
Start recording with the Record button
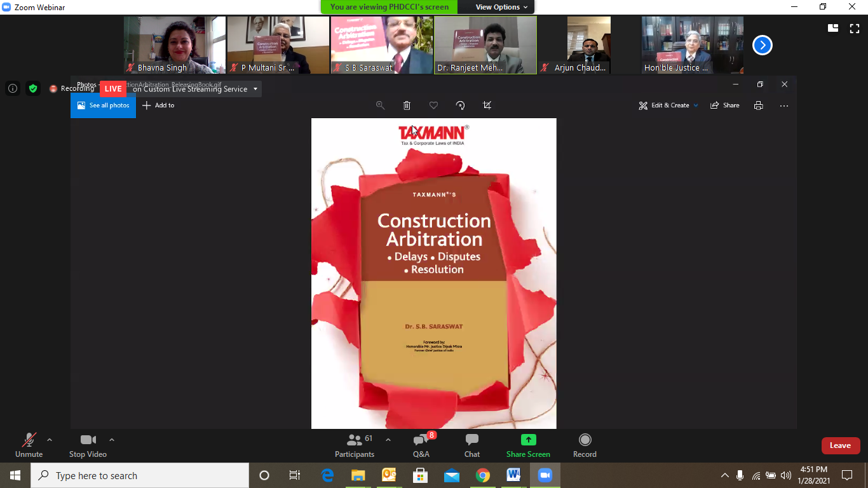click(x=585, y=445)
